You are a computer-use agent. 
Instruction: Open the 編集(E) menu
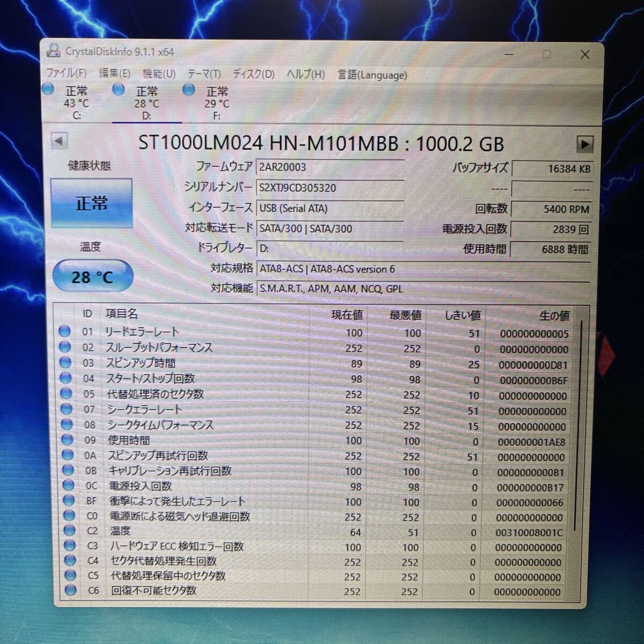(115, 74)
